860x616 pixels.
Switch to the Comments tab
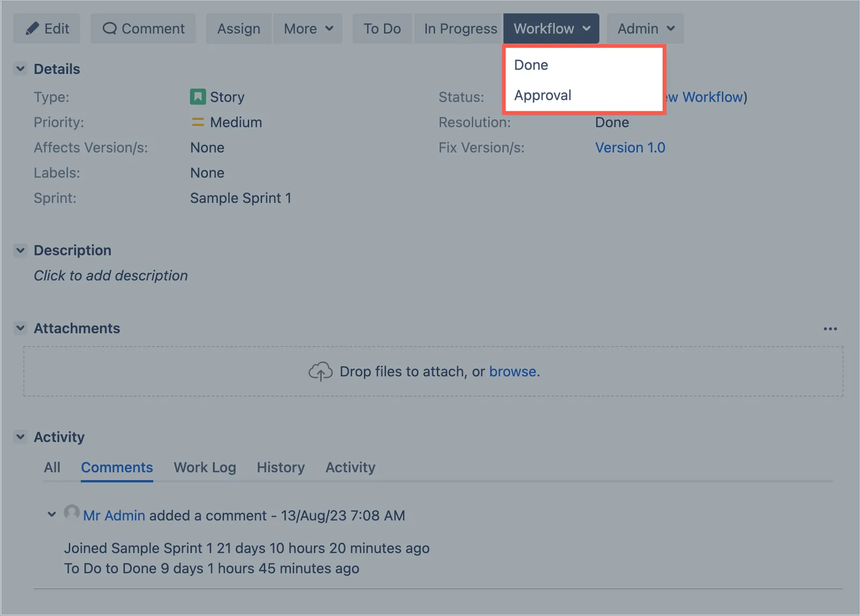click(x=117, y=468)
